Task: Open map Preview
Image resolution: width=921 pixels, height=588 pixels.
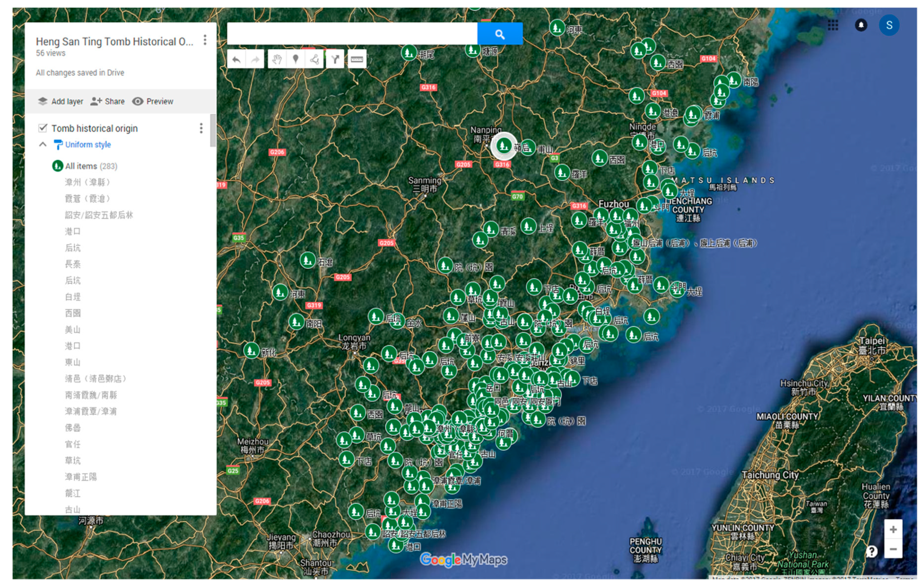Action: point(153,101)
